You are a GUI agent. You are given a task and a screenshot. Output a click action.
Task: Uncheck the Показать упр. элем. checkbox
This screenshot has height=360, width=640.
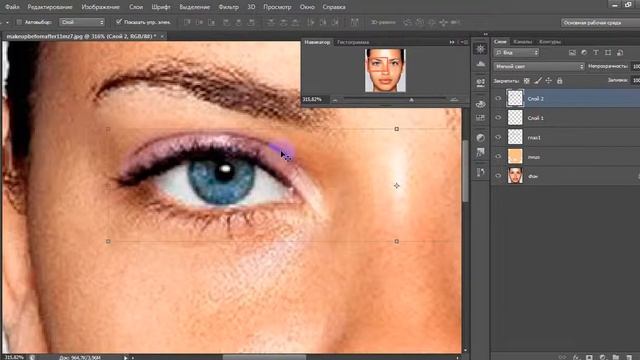[119, 22]
